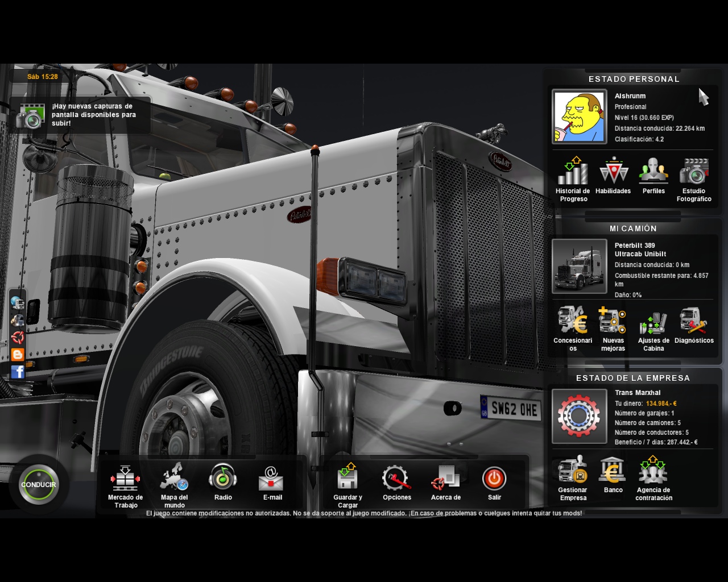Image resolution: width=728 pixels, height=582 pixels.
Task: Open the Opciones settings
Action: pos(396,479)
